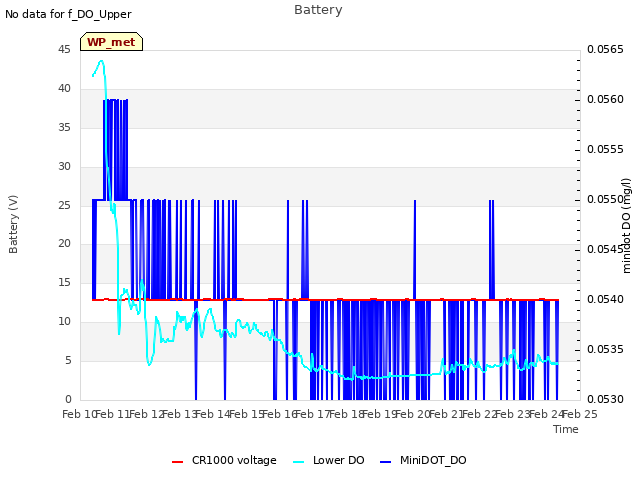Image resolution: width=640 pixels, height=480 pixels.
Task: Click the red CR1000 voltage legend swatch
Action: [178, 462]
